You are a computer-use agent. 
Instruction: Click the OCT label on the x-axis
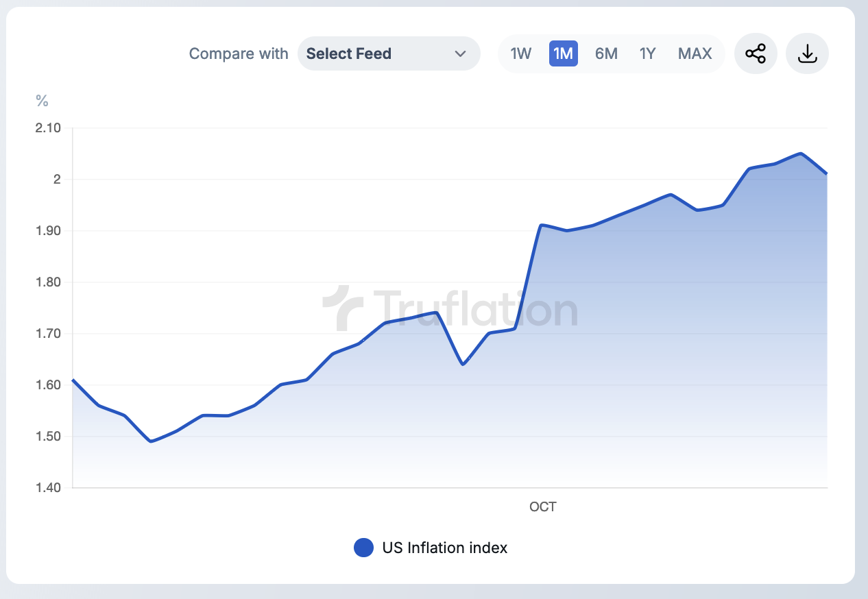click(x=543, y=507)
